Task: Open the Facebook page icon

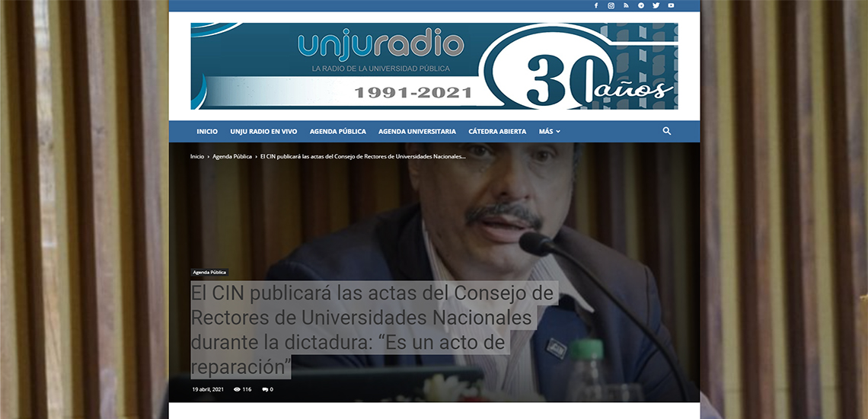Action: point(596,5)
